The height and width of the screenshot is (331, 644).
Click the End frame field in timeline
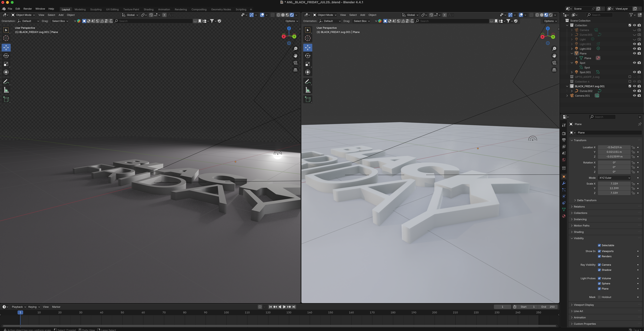[548, 307]
